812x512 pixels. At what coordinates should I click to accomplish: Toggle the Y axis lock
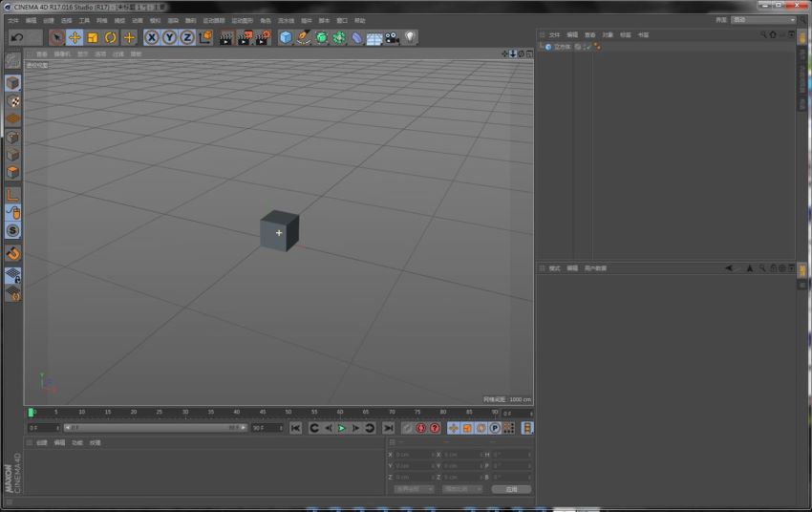pos(169,37)
